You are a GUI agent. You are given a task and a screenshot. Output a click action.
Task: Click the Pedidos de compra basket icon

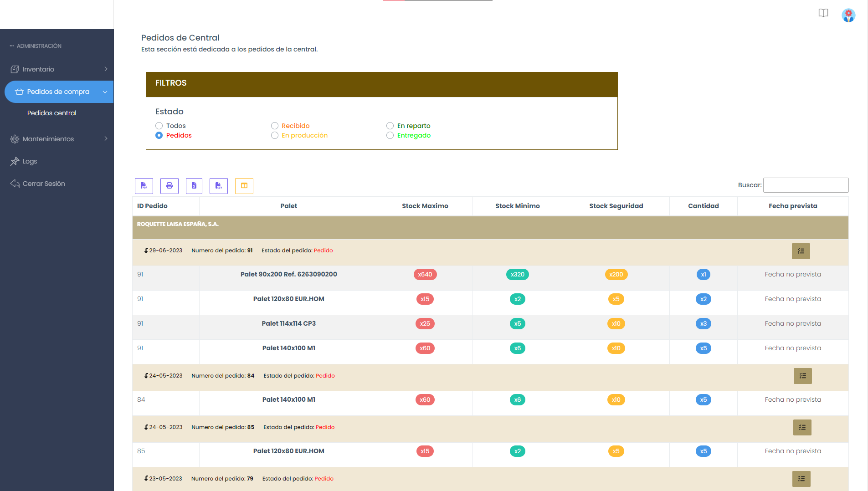pyautogui.click(x=19, y=92)
